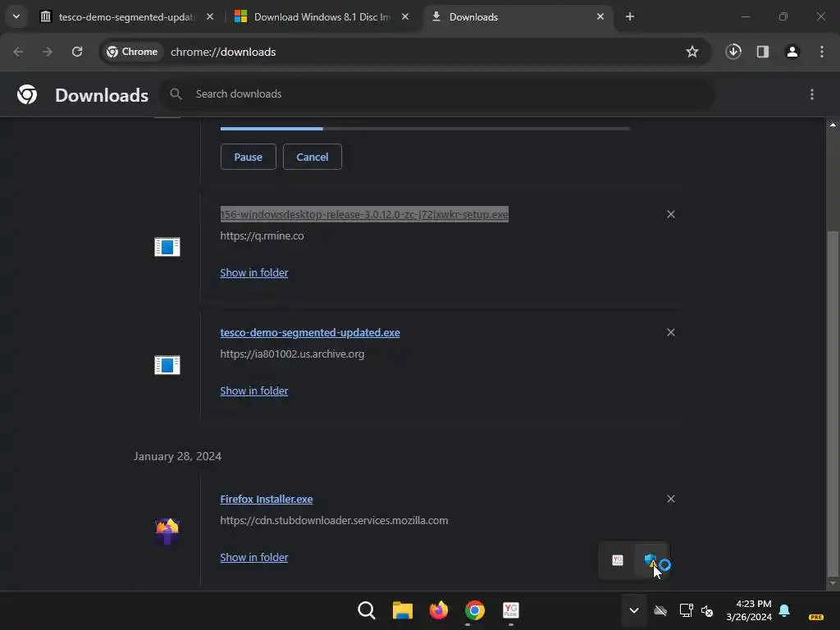Click the tesco-demo-segmented-updated.exe file icon

[167, 365]
